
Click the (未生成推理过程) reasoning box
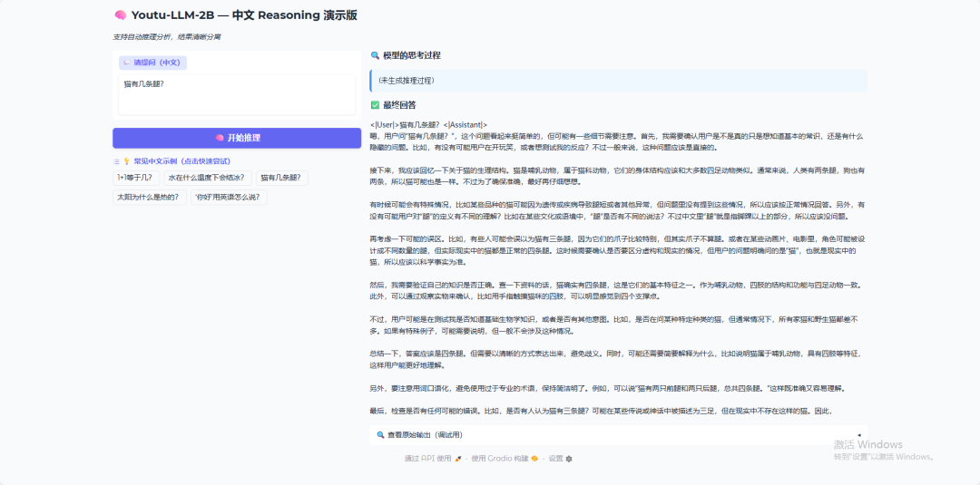(618, 81)
